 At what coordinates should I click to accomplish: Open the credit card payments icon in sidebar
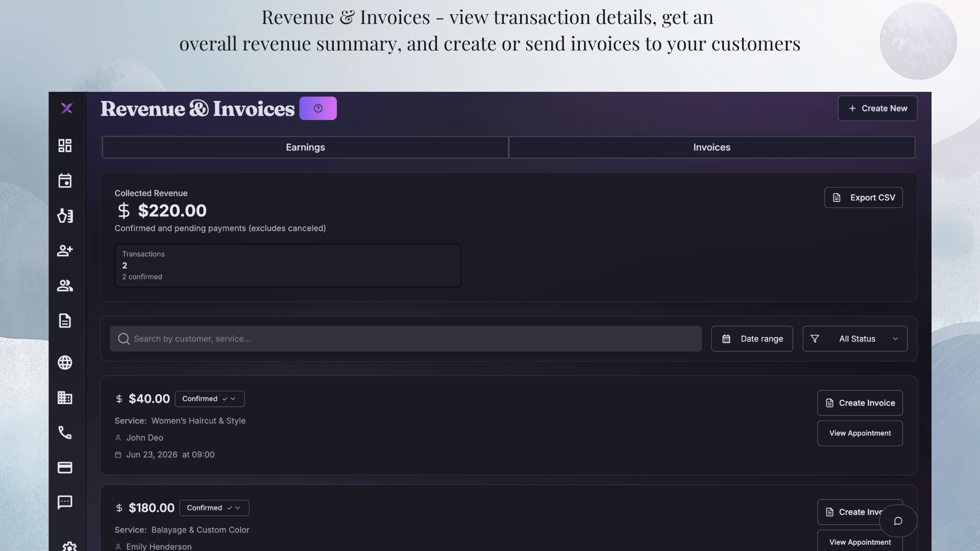coord(65,467)
